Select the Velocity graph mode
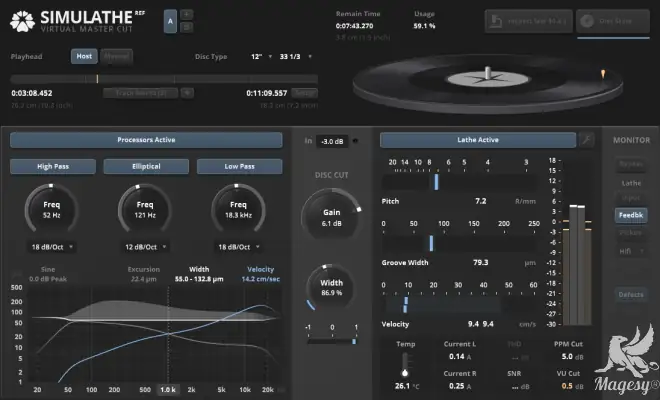660x400 pixels. (x=261, y=274)
